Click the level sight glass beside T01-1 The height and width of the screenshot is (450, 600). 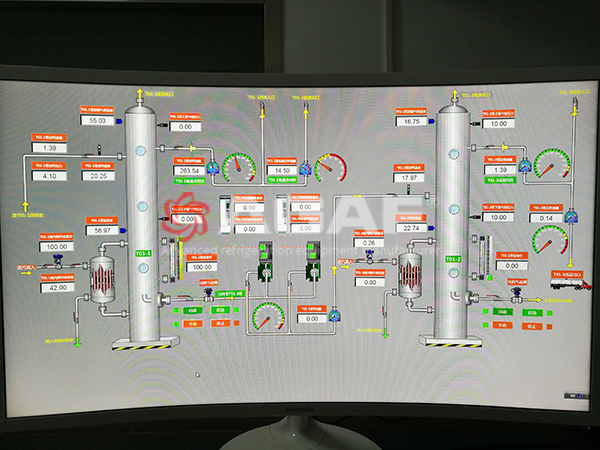click(x=178, y=258)
